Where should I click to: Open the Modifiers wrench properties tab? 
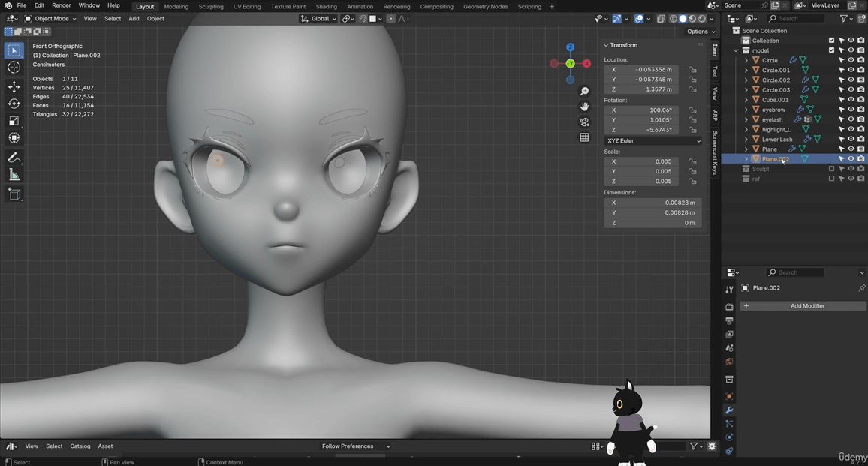729,410
